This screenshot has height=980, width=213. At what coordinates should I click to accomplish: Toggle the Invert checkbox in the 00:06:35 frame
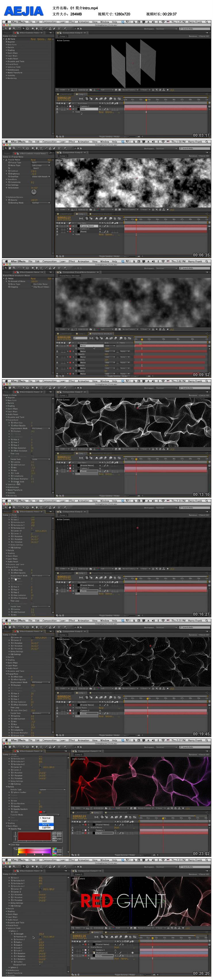click(32, 168)
